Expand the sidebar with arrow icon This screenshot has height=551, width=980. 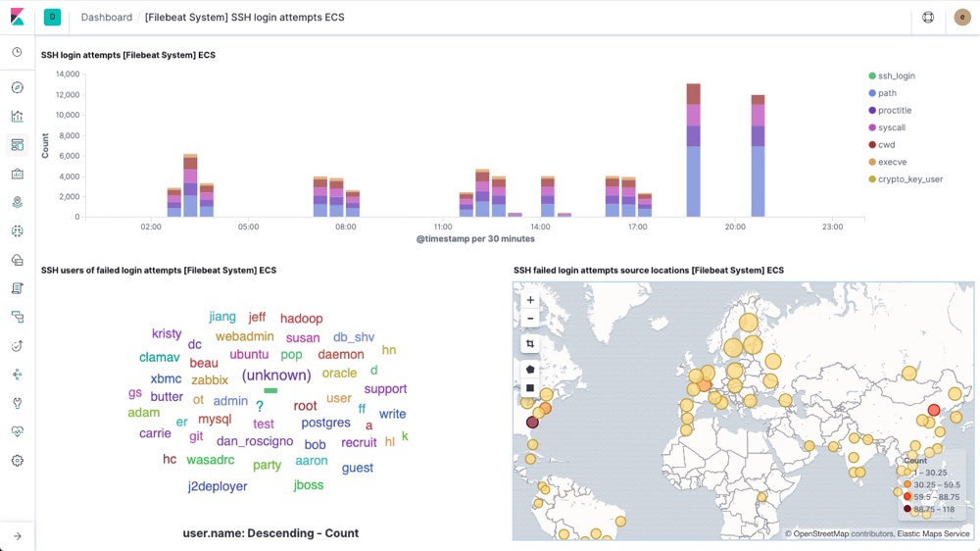click(x=18, y=536)
